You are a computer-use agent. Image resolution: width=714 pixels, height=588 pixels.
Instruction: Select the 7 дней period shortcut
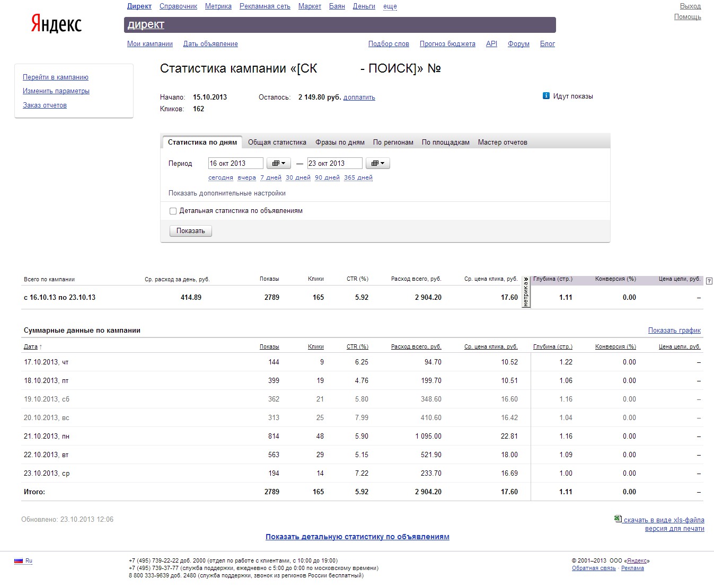click(x=271, y=177)
